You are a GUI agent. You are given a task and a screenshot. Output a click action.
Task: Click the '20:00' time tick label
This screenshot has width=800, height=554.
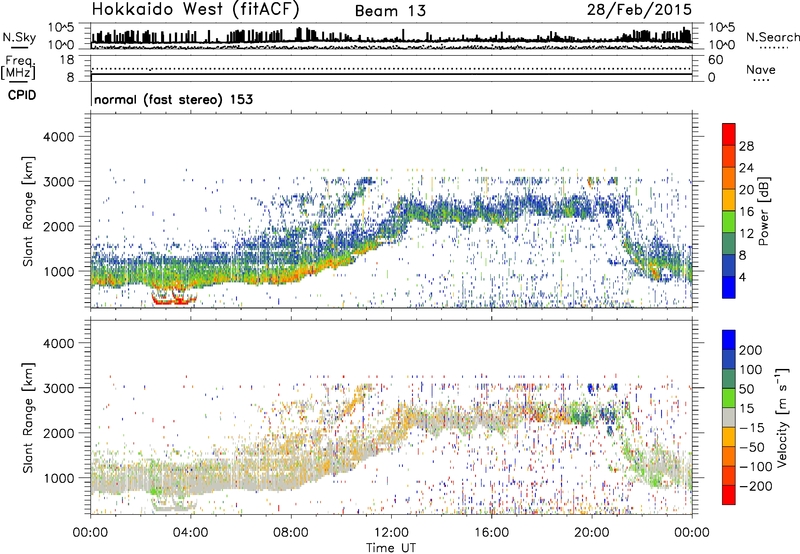(x=591, y=533)
